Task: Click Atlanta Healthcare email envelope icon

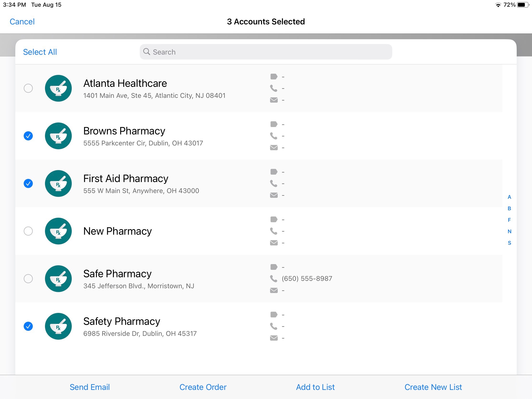Action: (x=274, y=100)
